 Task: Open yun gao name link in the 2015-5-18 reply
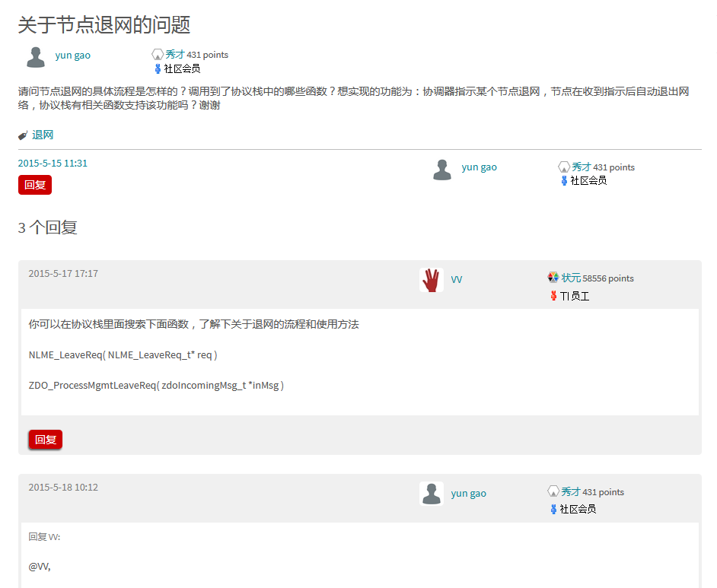469,494
